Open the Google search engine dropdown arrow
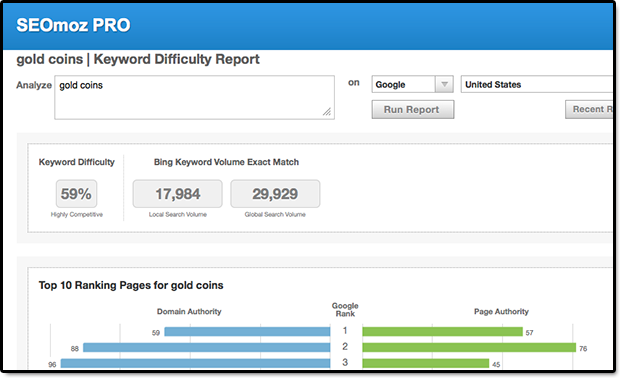The height and width of the screenshot is (378, 620). tap(444, 84)
